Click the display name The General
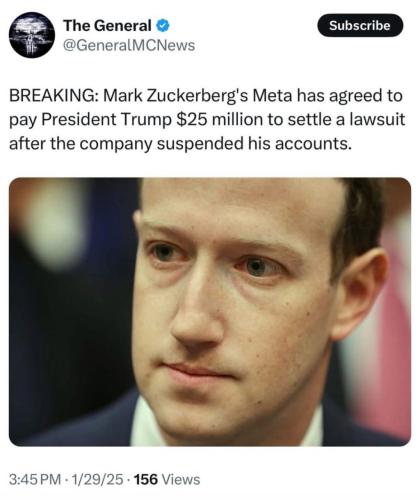 (x=107, y=26)
